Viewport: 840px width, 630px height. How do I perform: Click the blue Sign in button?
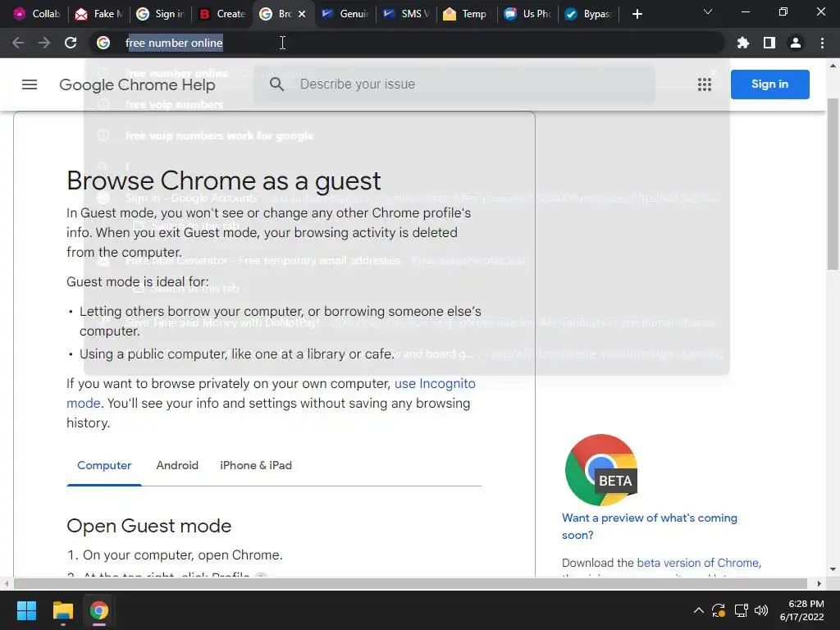(x=769, y=84)
